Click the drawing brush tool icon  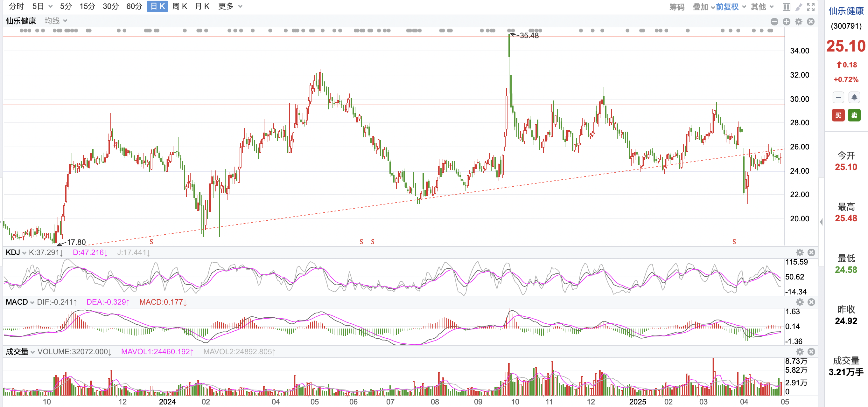click(799, 7)
